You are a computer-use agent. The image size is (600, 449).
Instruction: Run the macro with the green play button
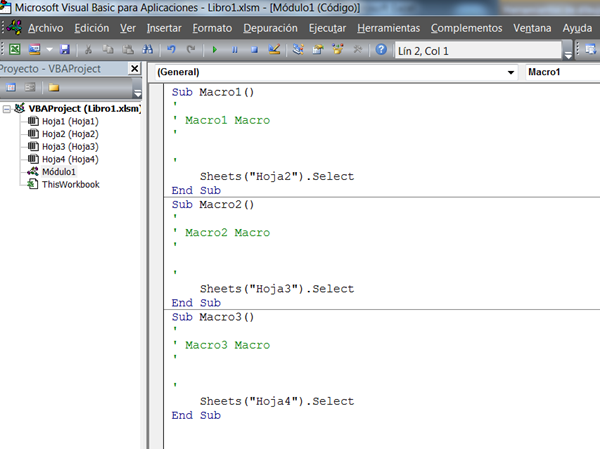click(x=214, y=49)
